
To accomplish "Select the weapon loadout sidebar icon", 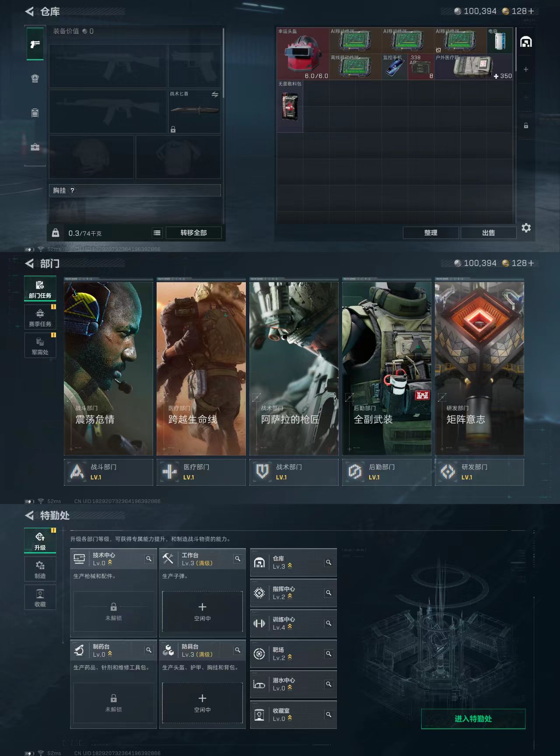I will [x=35, y=44].
